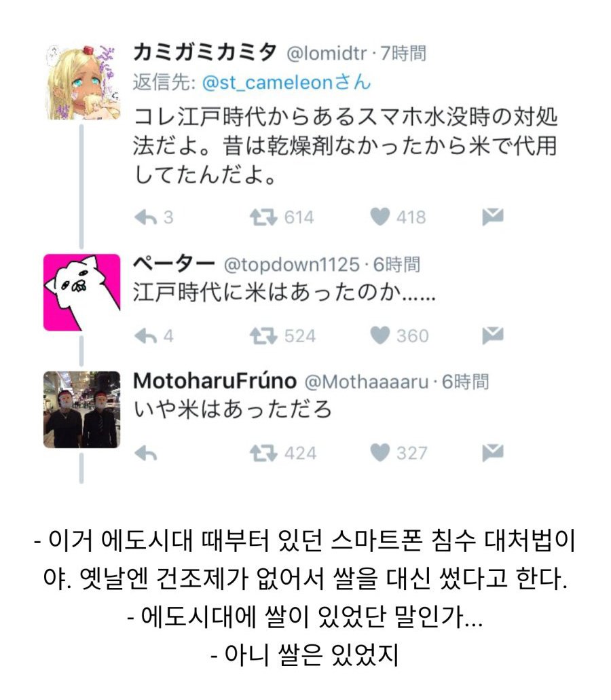This screenshot has height=700, width=611.
Task: Retweet ペーター's tweet with 524 retweets
Action: point(263,335)
